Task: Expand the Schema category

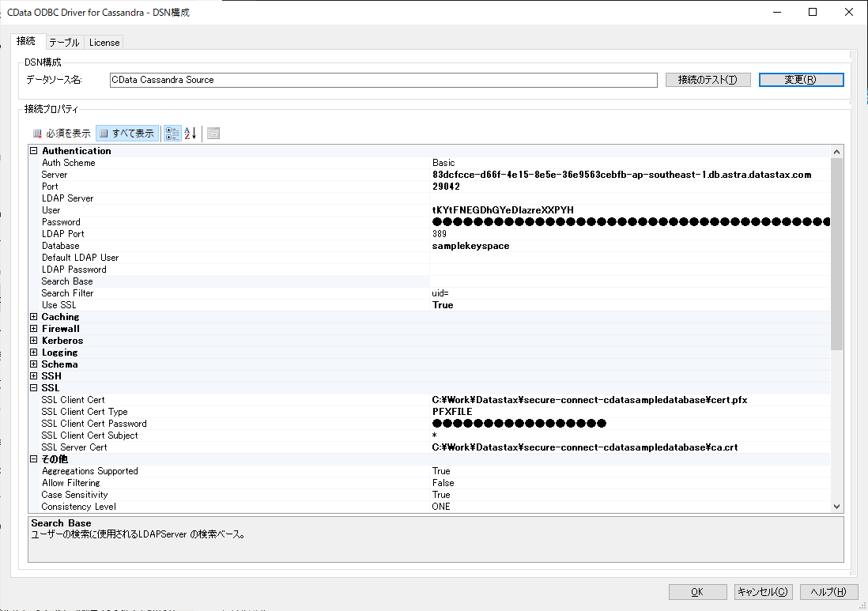Action: (x=34, y=364)
